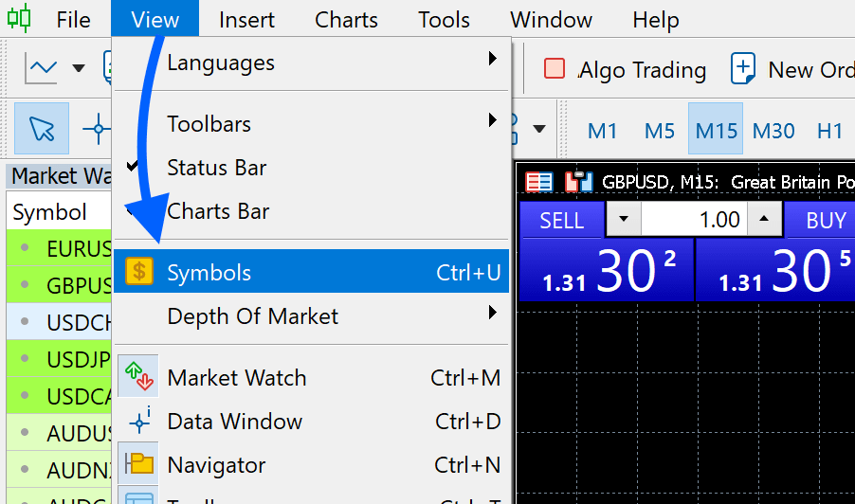Expand the Toolbars submenu
The width and height of the screenshot is (855, 504).
(x=311, y=124)
